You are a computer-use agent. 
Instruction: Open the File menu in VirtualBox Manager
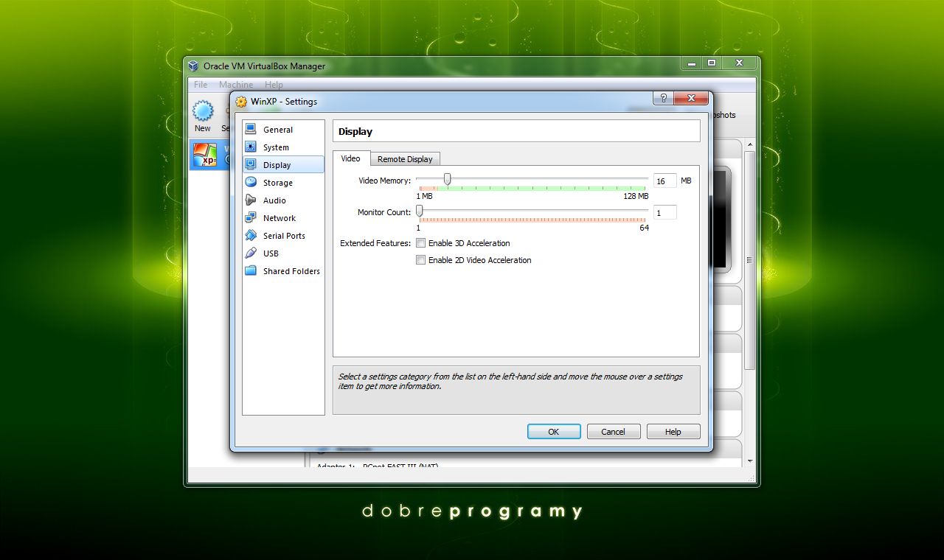[x=201, y=85]
